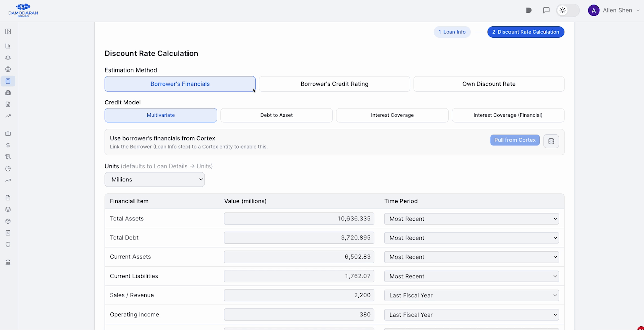Open the dollar receipt sidebar icon
Image resolution: width=644 pixels, height=330 pixels.
(8, 233)
